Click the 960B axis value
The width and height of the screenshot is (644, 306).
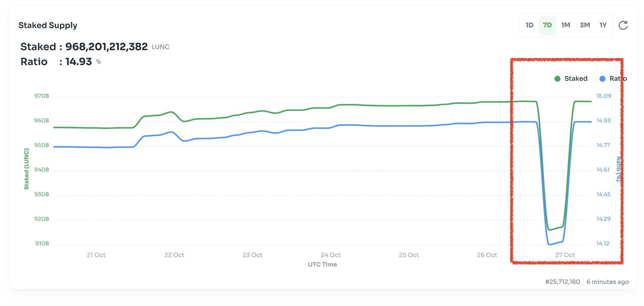42,121
